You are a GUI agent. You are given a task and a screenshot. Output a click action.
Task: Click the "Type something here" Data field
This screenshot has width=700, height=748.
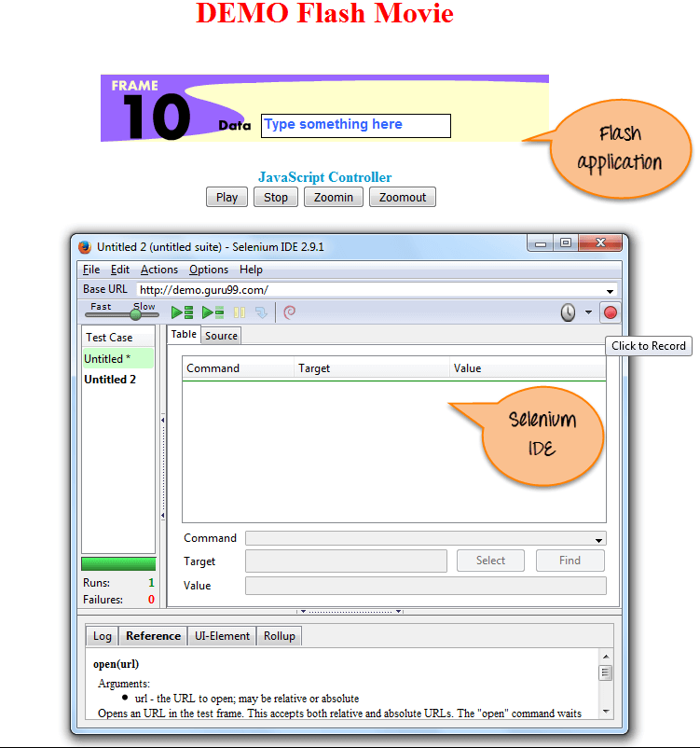[x=355, y=125]
